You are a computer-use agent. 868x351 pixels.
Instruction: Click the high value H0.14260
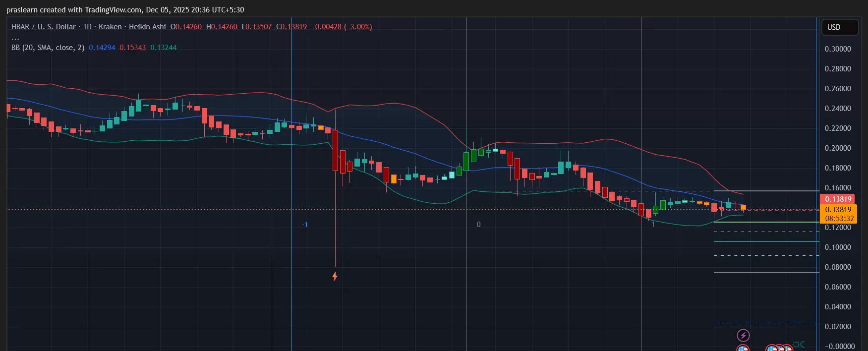pyautogui.click(x=222, y=27)
